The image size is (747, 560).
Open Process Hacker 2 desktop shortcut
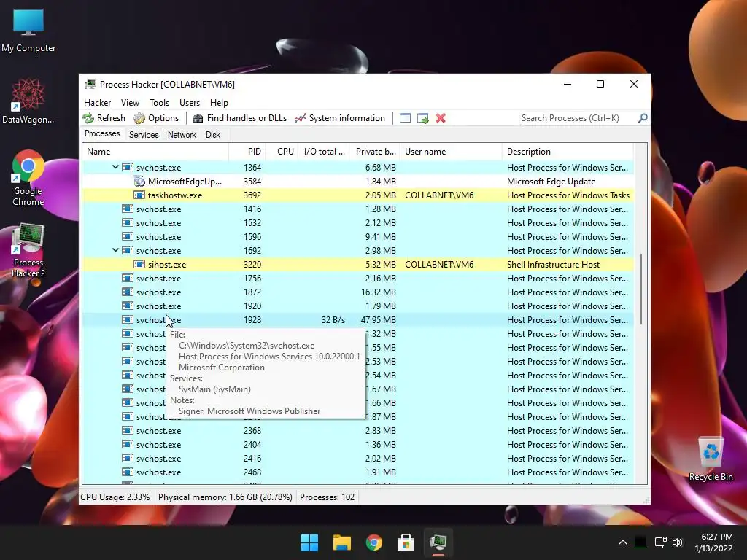pyautogui.click(x=28, y=251)
